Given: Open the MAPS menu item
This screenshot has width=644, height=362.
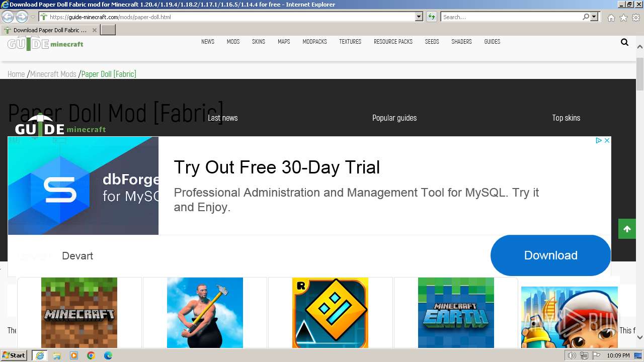Looking at the screenshot, I should 284,42.
